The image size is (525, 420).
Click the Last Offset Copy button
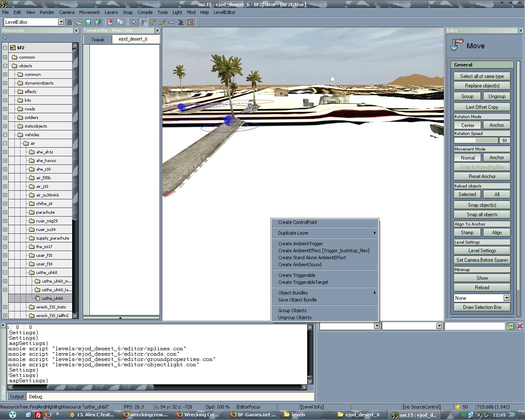pyautogui.click(x=482, y=107)
